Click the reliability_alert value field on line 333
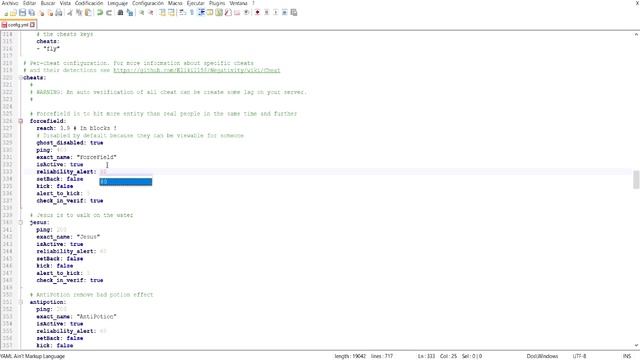This screenshot has width=640, height=360. pyautogui.click(x=103, y=172)
